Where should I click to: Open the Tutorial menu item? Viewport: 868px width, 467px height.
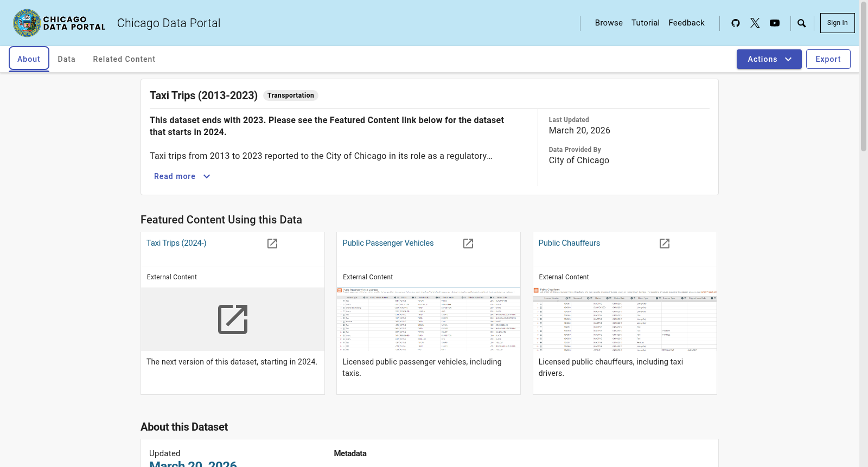(x=646, y=23)
